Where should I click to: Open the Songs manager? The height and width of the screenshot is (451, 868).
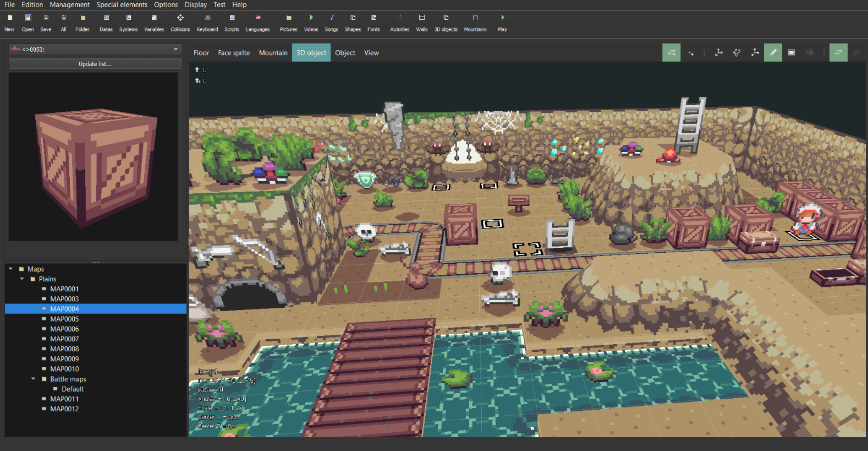[x=332, y=23]
